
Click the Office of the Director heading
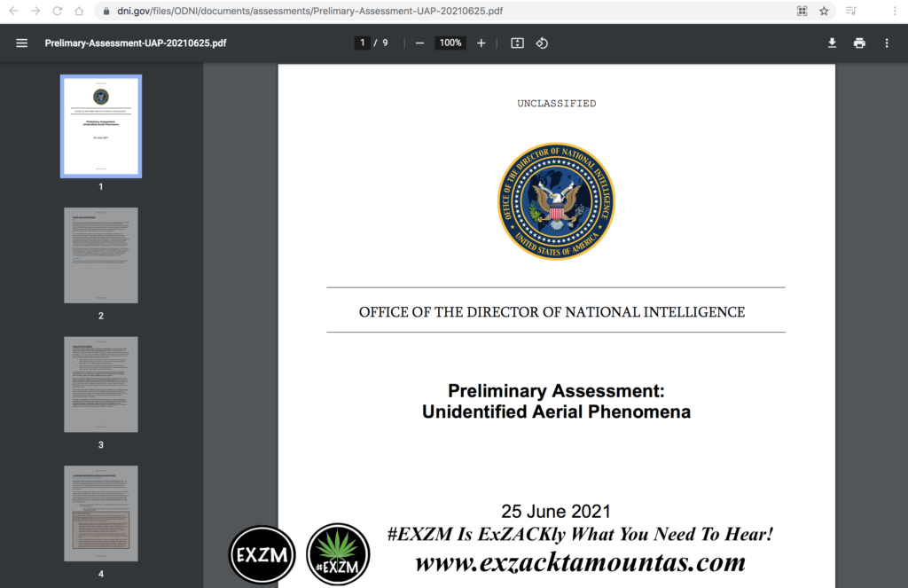pyautogui.click(x=552, y=311)
